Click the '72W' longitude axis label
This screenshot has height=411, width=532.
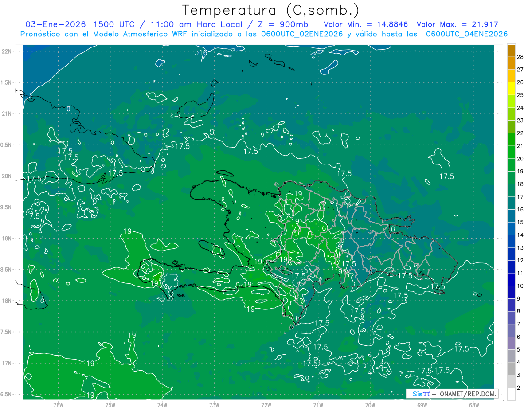[266, 405]
